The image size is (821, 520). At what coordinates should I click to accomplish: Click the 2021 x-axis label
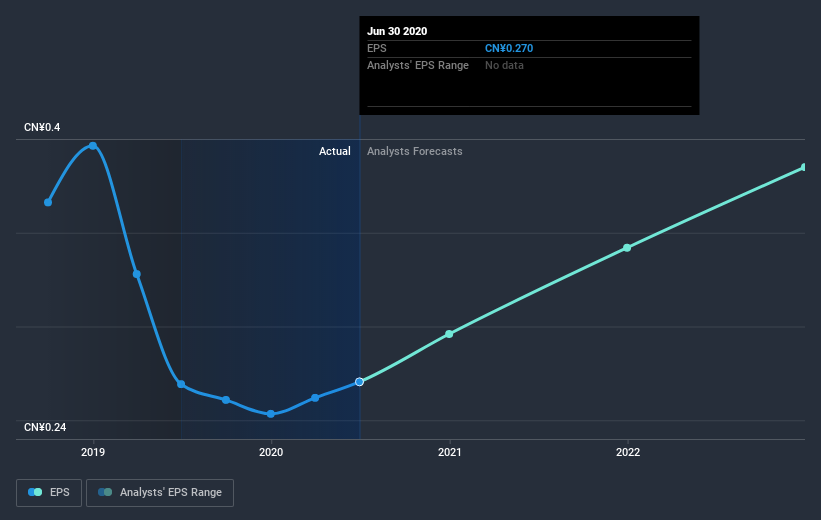click(450, 452)
